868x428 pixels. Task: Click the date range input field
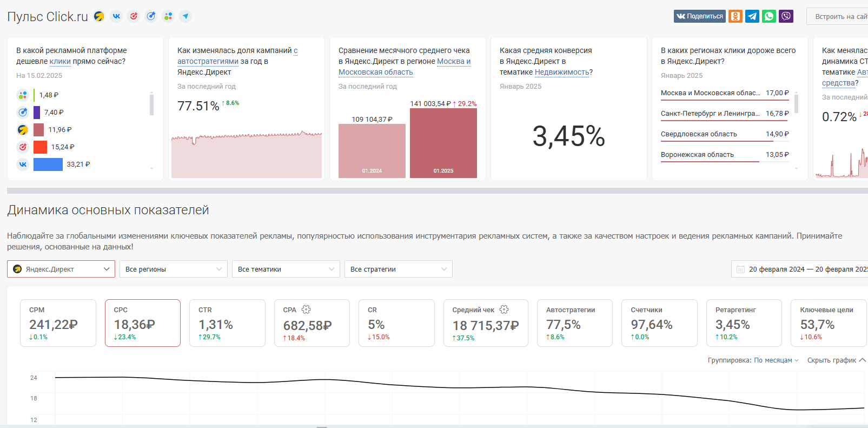[800, 269]
